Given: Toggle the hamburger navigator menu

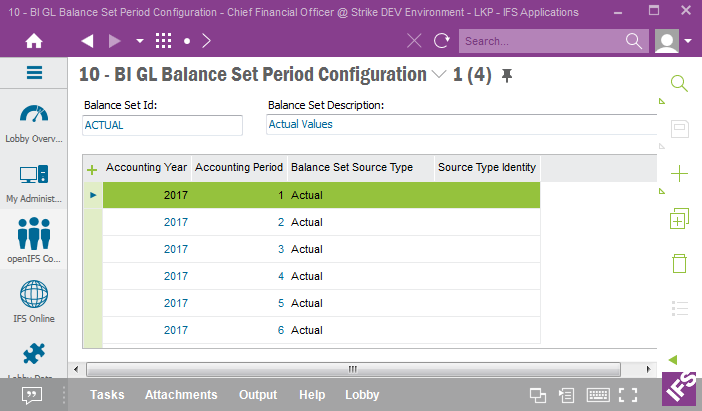Looking at the screenshot, I should point(34,73).
